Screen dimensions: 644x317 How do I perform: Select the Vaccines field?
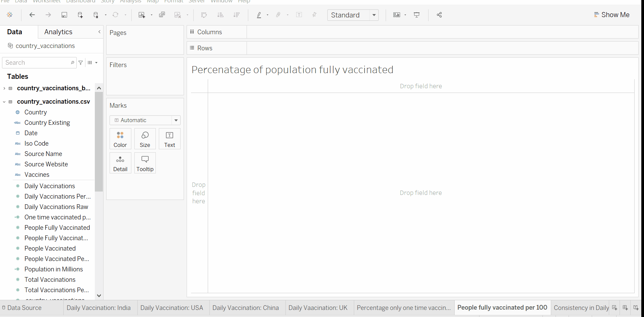tap(37, 175)
